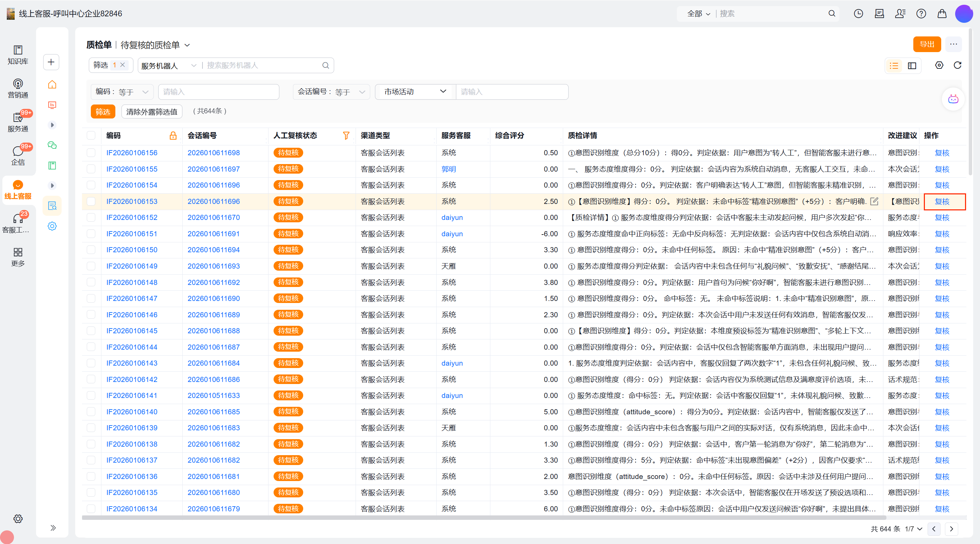The height and width of the screenshot is (544, 980).
Task: Click the refresh icon above the table
Action: click(957, 65)
